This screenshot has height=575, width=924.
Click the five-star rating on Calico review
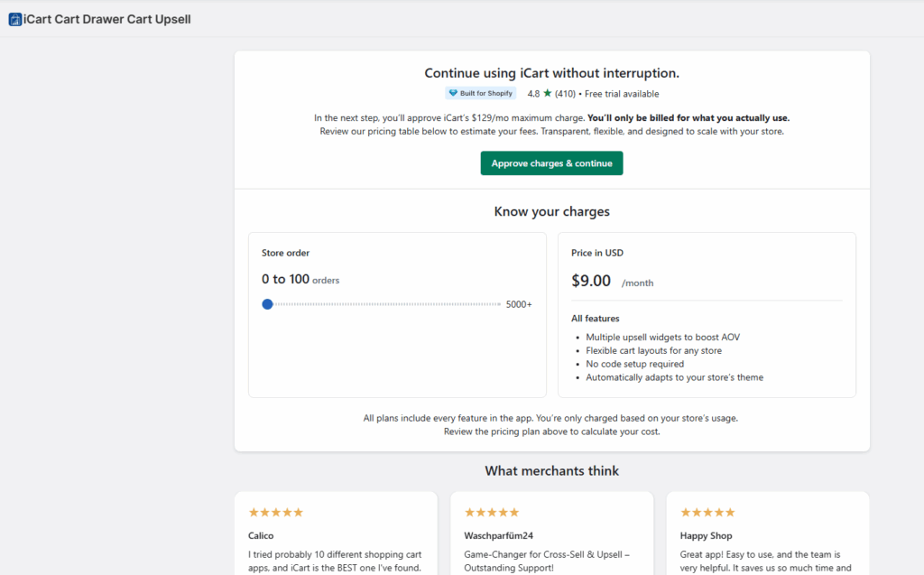point(276,513)
